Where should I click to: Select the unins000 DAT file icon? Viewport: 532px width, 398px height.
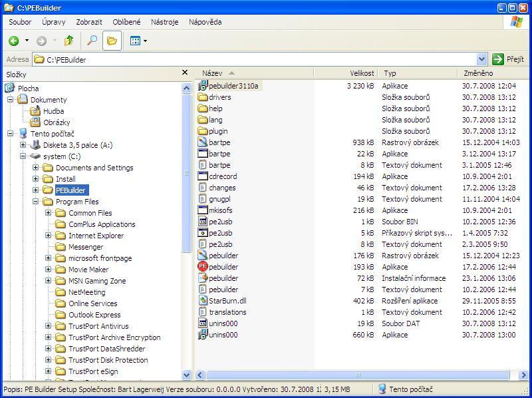(x=203, y=323)
